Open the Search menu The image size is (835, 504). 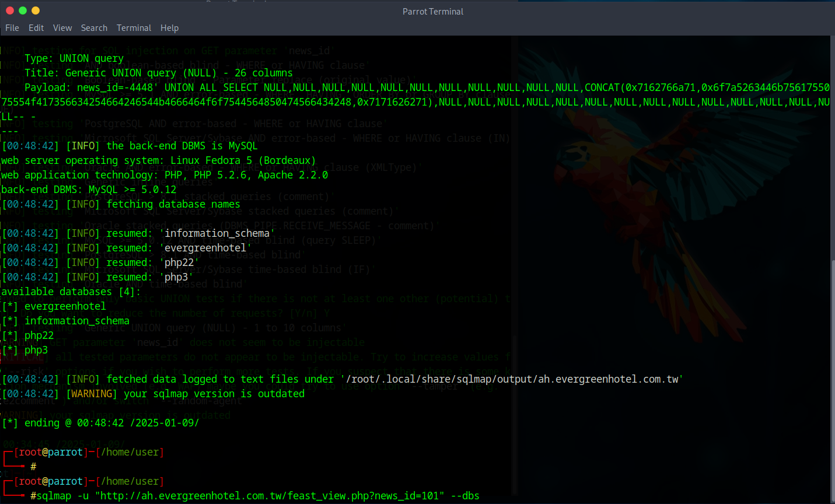click(x=94, y=28)
